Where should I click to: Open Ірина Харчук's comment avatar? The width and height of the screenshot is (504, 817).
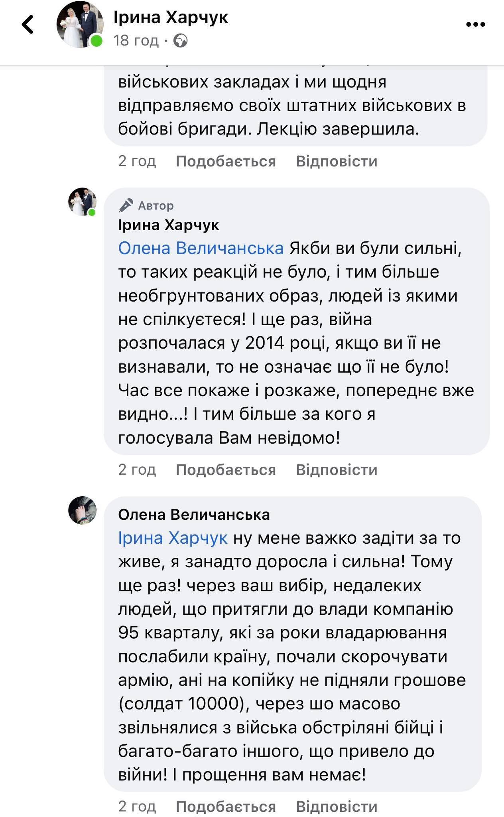click(83, 202)
